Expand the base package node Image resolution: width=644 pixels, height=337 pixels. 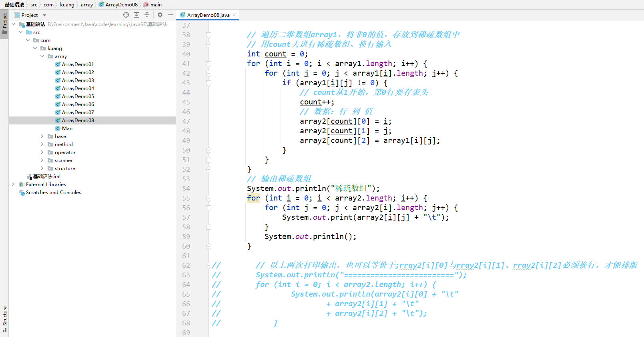click(x=42, y=136)
